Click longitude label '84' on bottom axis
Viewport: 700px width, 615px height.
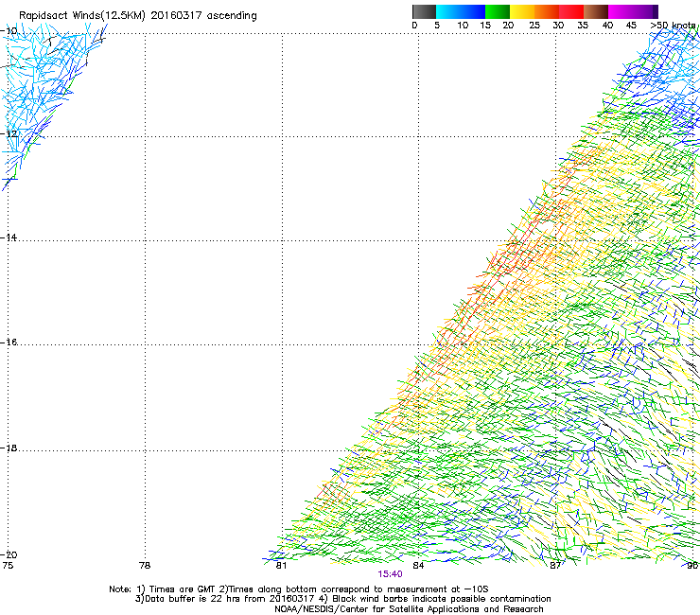pyautogui.click(x=418, y=566)
